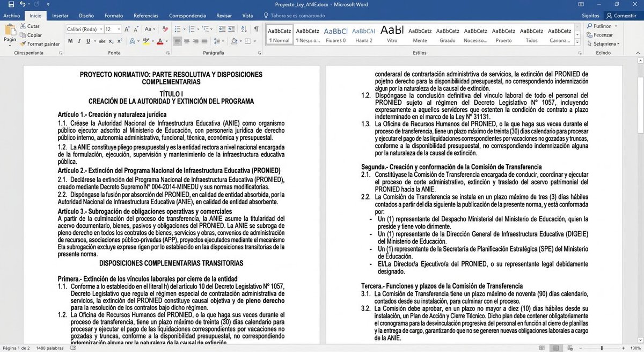Click the Sigoitos button
Screen dimensions: 644x352
[590, 16]
